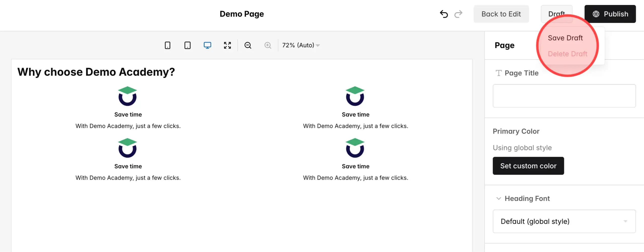Image resolution: width=644 pixels, height=252 pixels.
Task: Zoom out the page canvas
Action: pos(248,45)
